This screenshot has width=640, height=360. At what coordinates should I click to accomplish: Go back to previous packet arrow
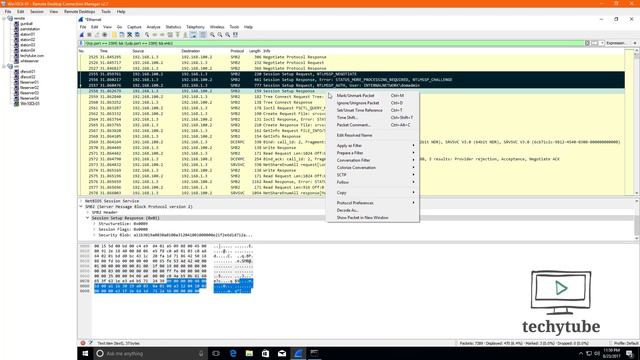tap(155, 35)
